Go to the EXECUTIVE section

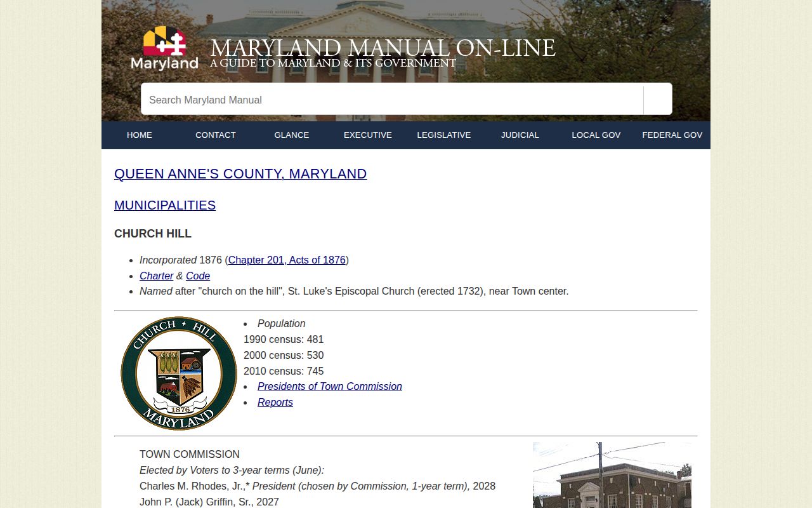[x=368, y=135]
